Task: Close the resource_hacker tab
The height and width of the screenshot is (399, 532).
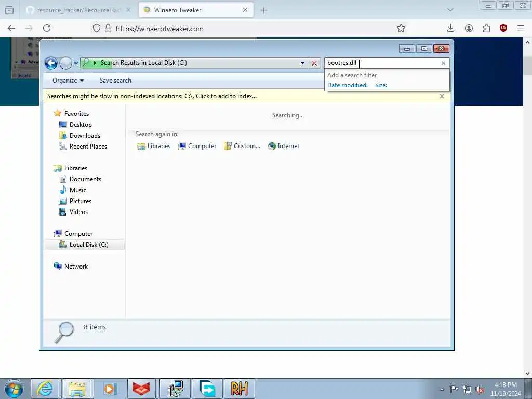Action: click(128, 10)
